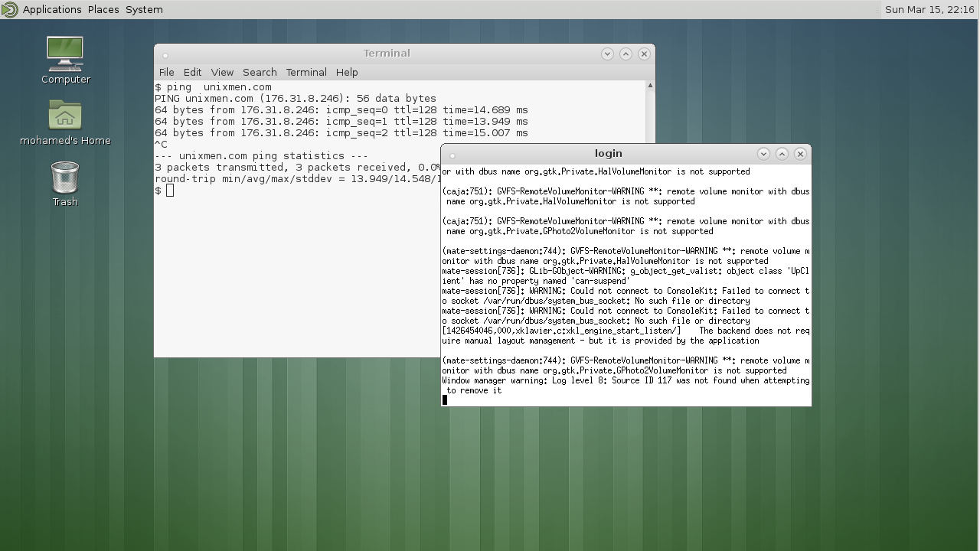Screen dimensions: 980x551
Task: Open the Search menu in Terminal
Action: [260, 72]
